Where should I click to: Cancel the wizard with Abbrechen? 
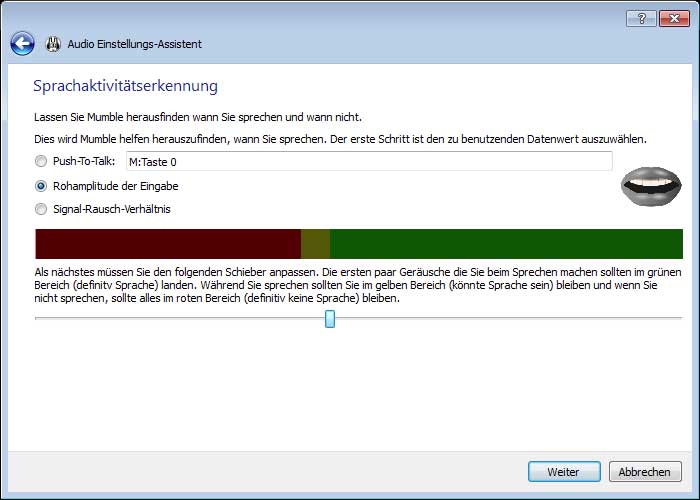point(645,471)
